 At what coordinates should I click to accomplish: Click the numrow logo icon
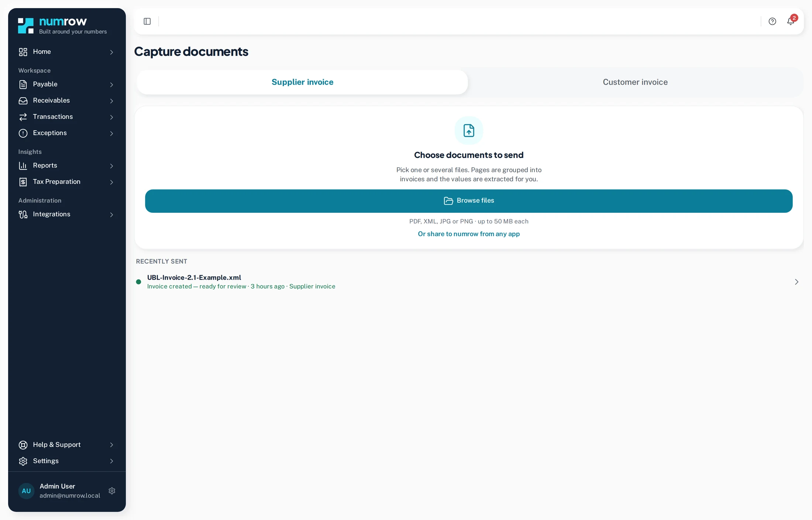[x=26, y=26]
